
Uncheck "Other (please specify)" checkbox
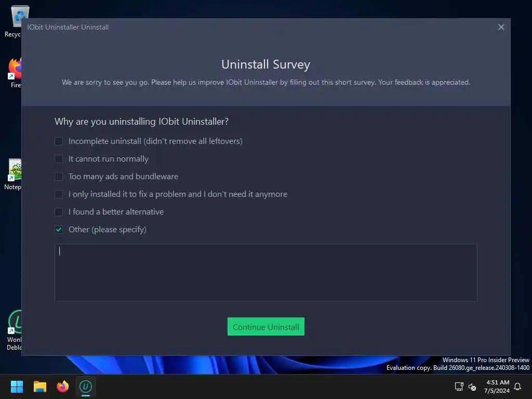(59, 229)
